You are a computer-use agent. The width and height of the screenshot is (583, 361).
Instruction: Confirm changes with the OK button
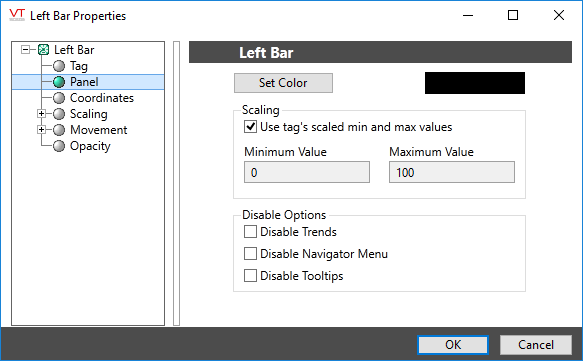point(453,345)
